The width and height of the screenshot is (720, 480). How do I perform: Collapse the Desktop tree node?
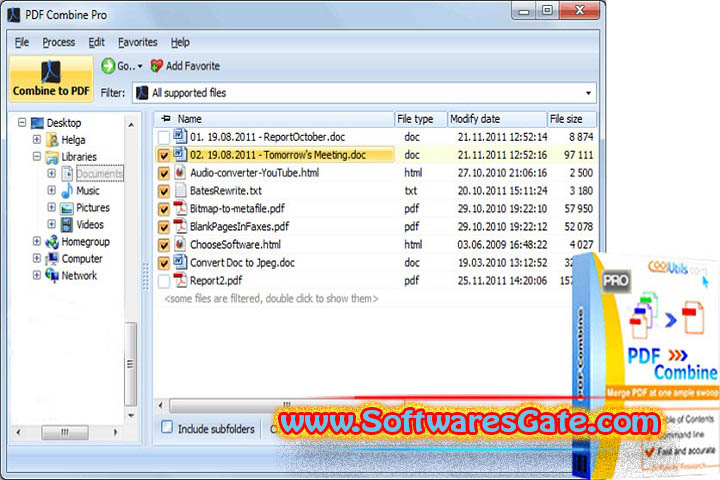(22, 122)
